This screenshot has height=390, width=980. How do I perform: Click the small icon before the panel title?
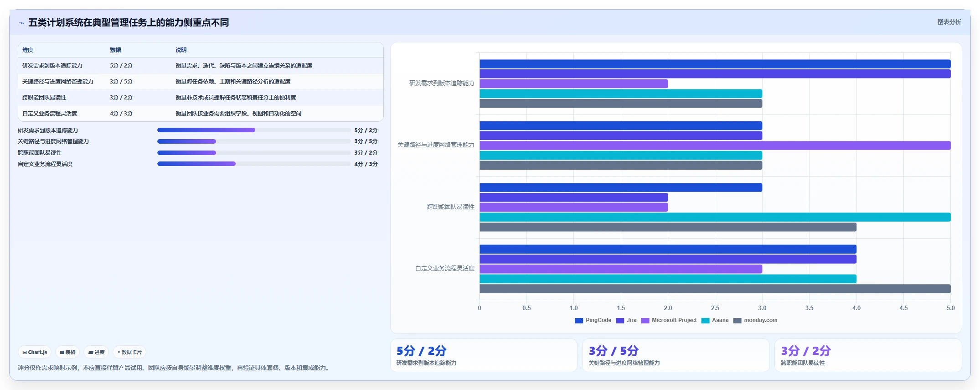coord(21,23)
